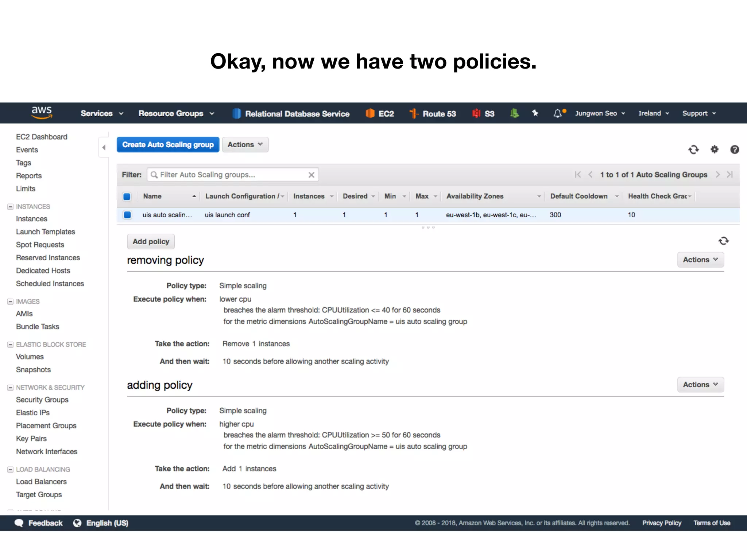This screenshot has height=560, width=747.
Task: Toggle checkbox for uis auto scaling row
Action: click(x=127, y=215)
